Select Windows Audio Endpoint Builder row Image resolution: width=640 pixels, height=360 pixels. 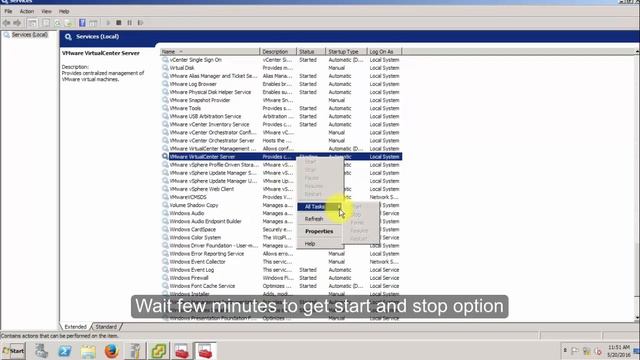tap(281, 221)
